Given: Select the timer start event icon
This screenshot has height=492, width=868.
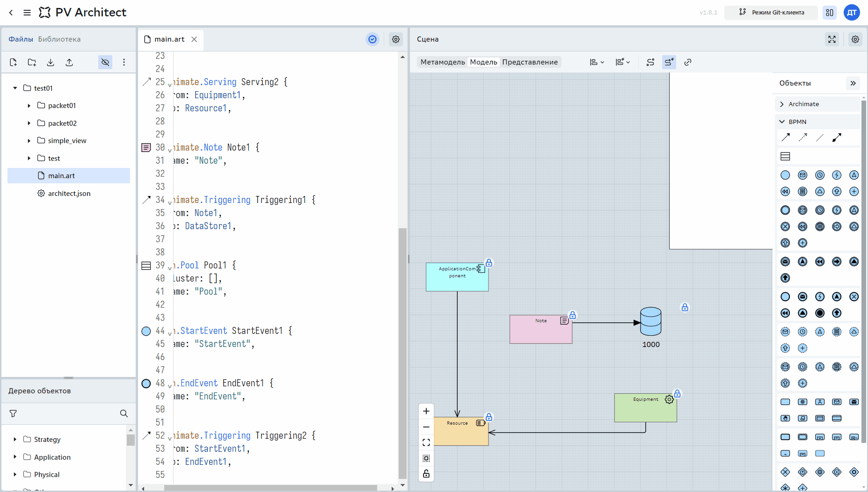Looking at the screenshot, I should point(820,175).
